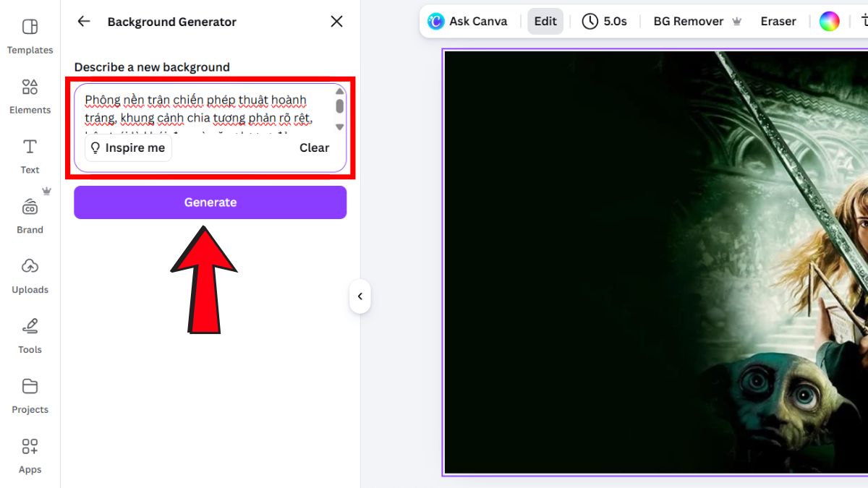Open the Uploads panel

(30, 276)
